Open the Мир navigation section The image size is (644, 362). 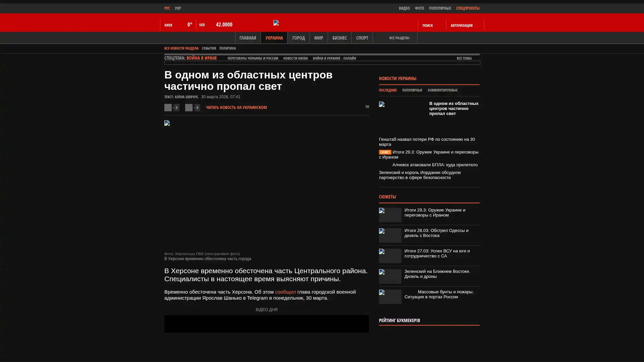[318, 38]
